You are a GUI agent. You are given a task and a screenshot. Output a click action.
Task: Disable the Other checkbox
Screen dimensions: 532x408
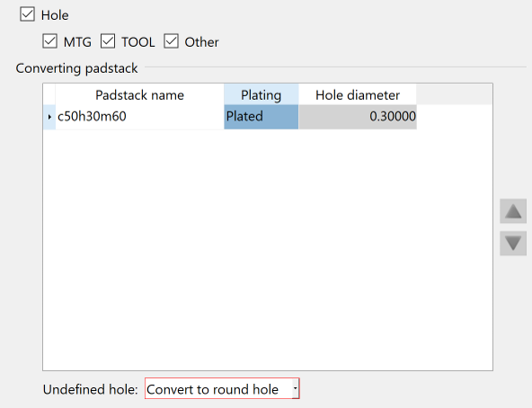click(x=171, y=41)
